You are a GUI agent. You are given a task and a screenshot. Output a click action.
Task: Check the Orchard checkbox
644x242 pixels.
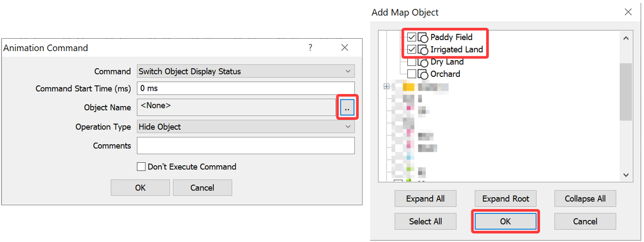412,74
